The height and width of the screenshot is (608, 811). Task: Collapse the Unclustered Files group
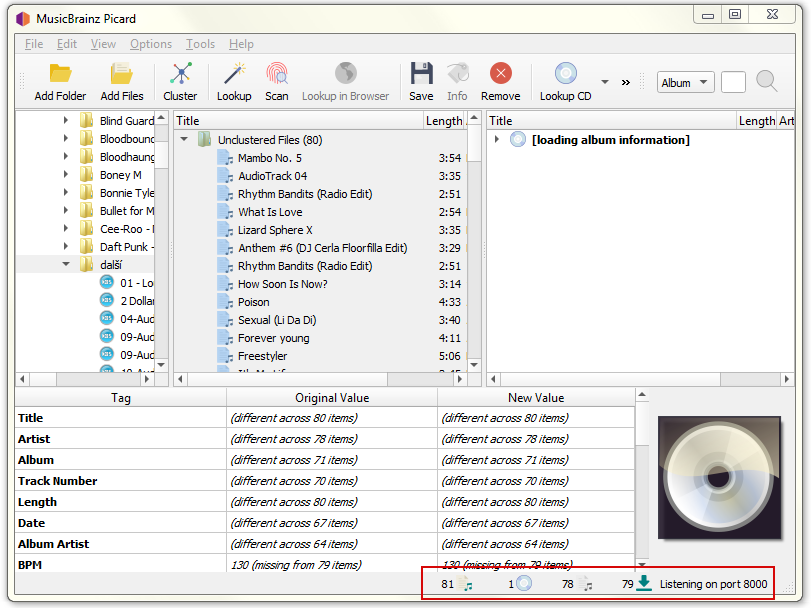tap(184, 139)
